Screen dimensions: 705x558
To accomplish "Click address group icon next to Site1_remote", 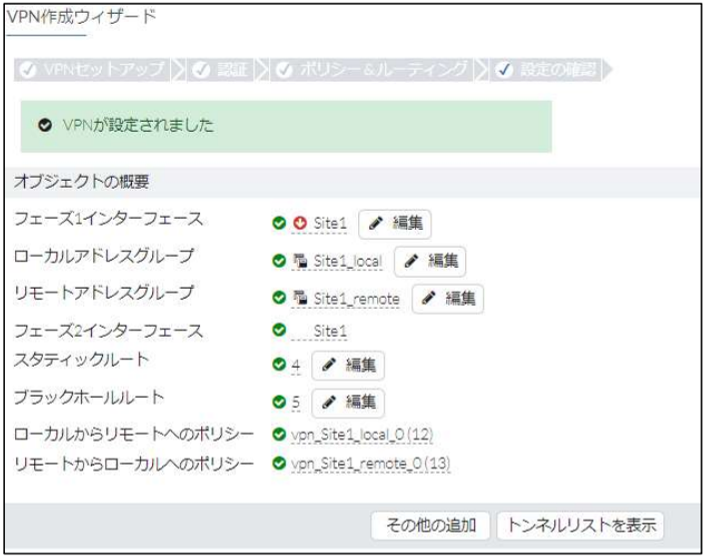I will [300, 298].
